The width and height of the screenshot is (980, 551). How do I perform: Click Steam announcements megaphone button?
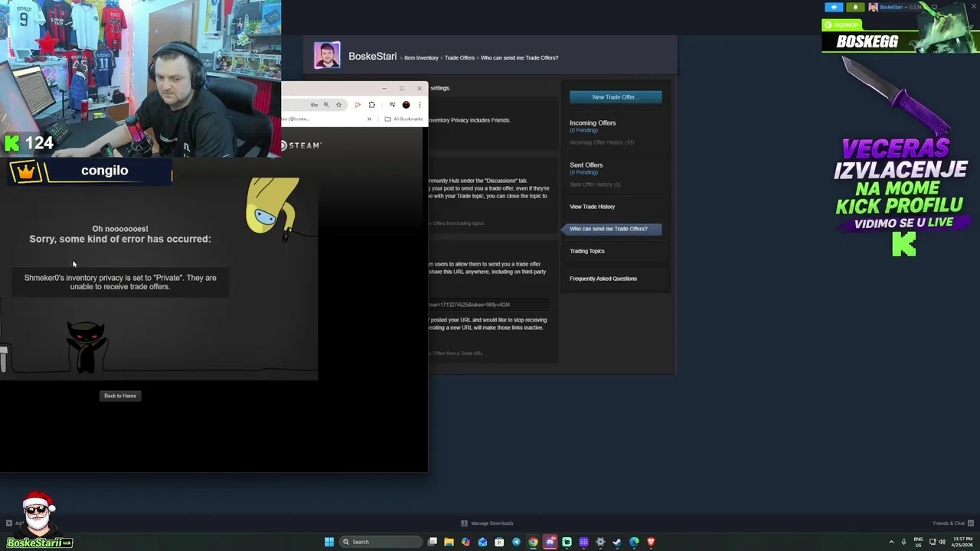coord(834,7)
